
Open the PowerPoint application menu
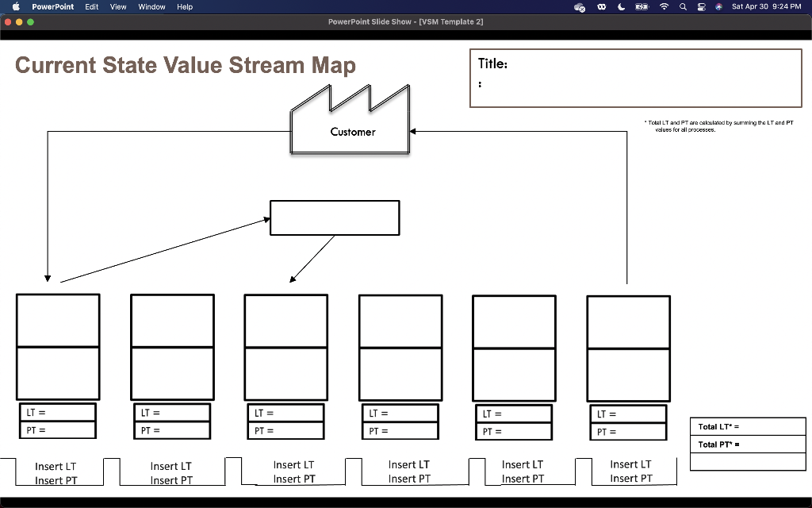(52, 7)
